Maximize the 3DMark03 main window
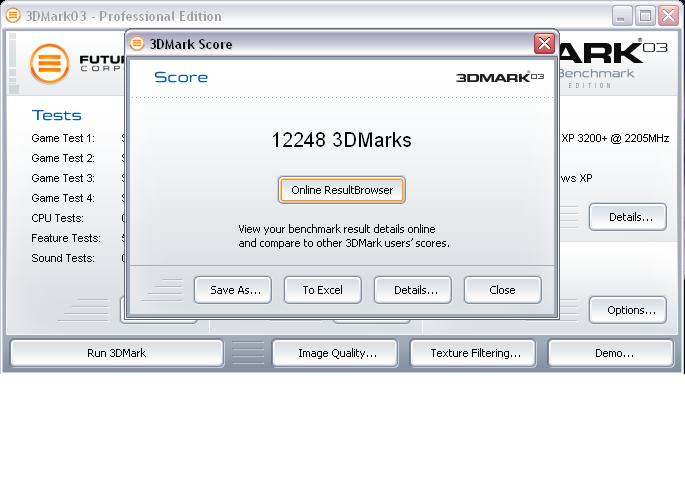685x480 pixels. coord(645,16)
